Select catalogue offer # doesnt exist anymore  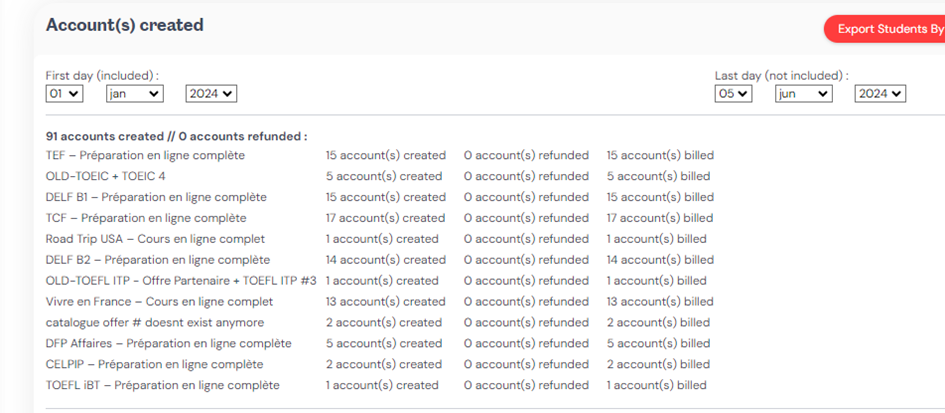click(155, 323)
